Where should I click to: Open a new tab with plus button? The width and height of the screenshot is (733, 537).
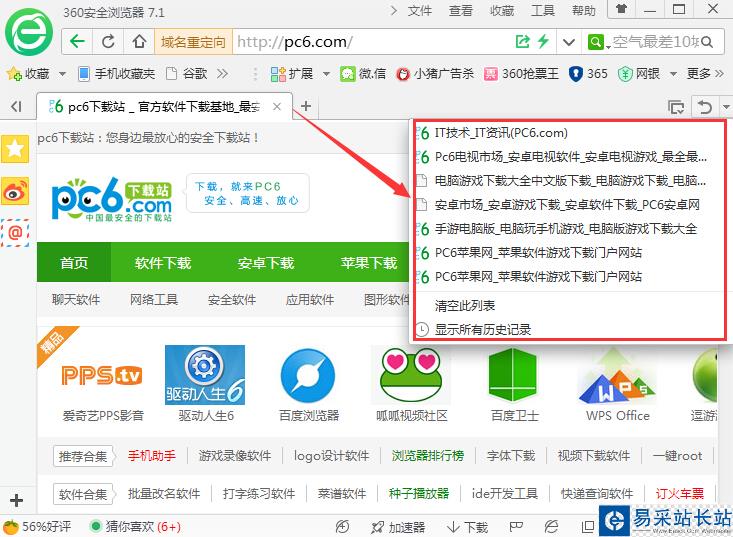click(x=306, y=106)
